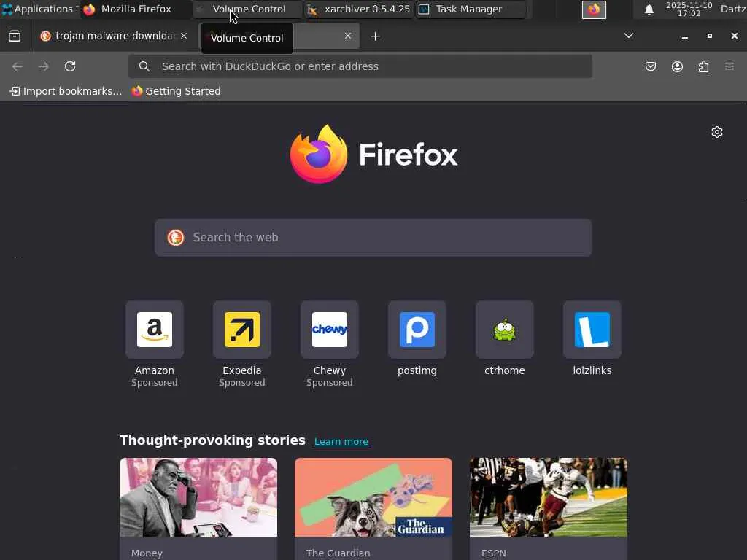Click the Firefox workspace thumbnail in the panel
The image size is (747, 560).
coord(594,9)
